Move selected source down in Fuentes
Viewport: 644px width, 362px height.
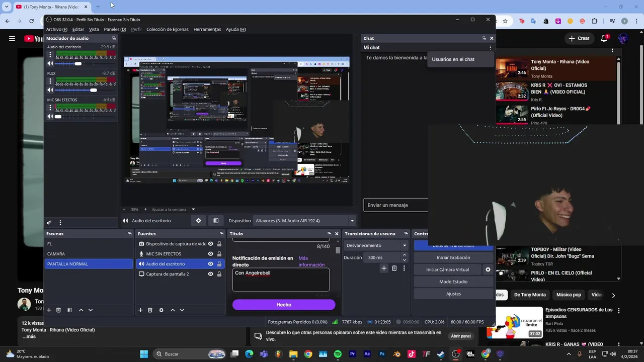tap(182, 310)
